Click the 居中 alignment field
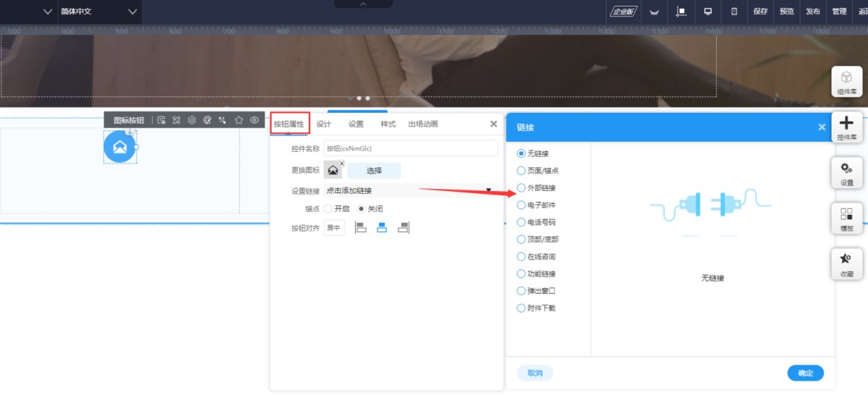This screenshot has height=395, width=868. (x=333, y=228)
